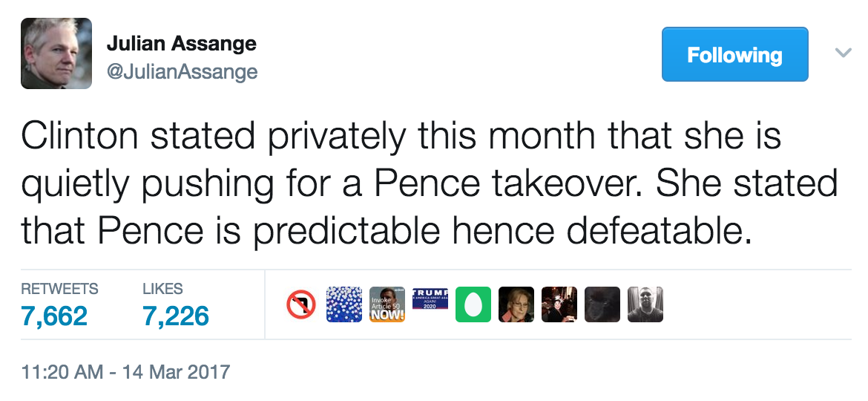
Task: Click the Julian Assange display name
Action: coord(182,42)
